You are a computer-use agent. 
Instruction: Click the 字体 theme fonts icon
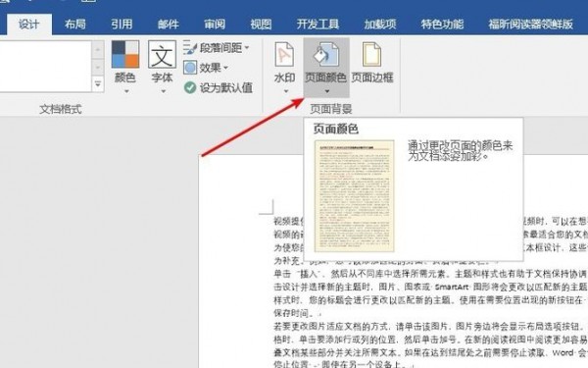[162, 54]
